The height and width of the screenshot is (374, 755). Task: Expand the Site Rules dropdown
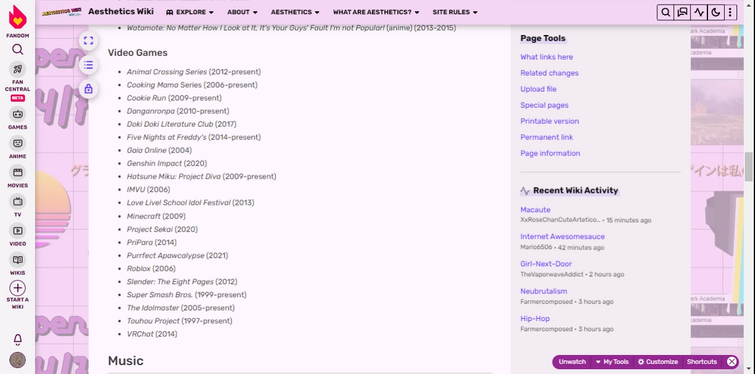(455, 12)
